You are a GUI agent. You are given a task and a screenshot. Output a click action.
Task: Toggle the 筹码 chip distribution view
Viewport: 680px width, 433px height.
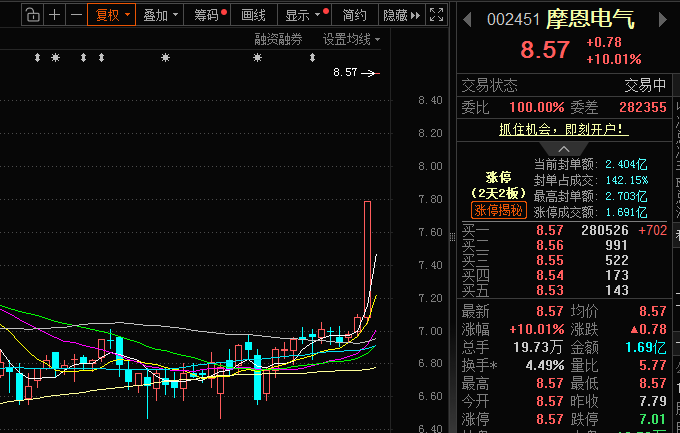(210, 15)
